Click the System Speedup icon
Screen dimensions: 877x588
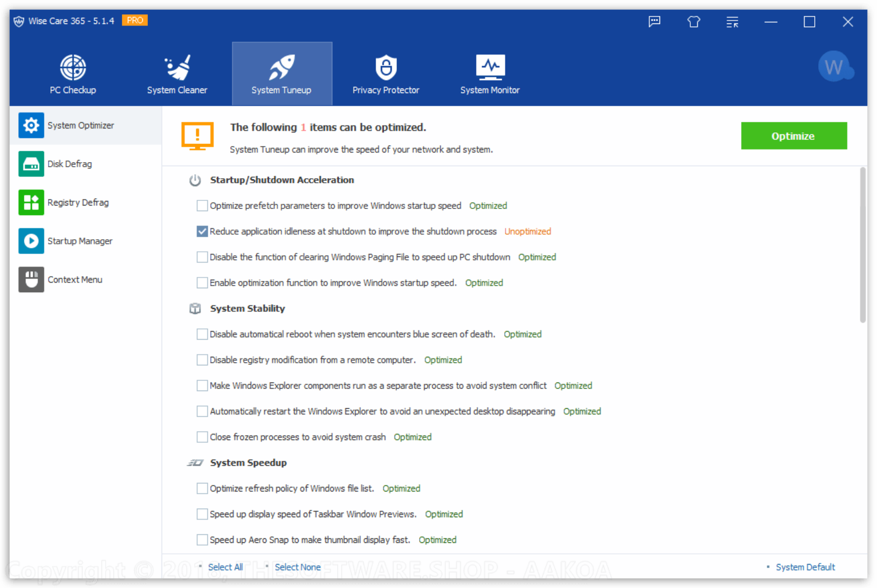pyautogui.click(x=195, y=463)
